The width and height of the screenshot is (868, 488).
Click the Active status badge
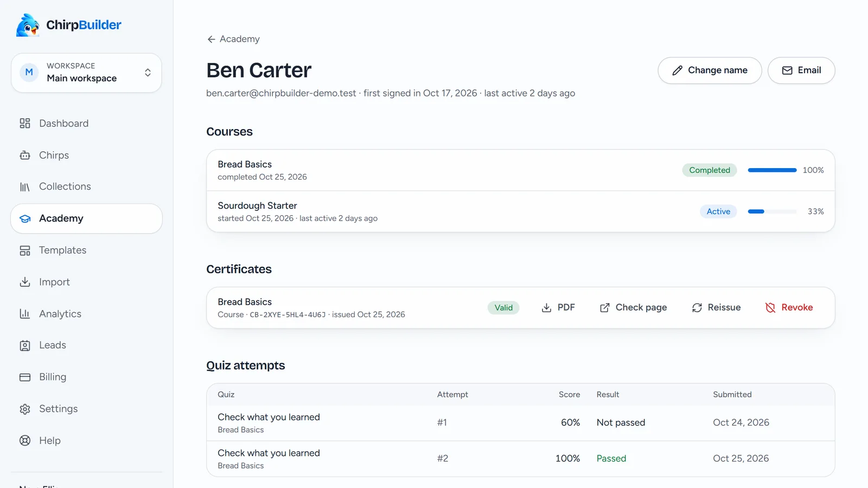[718, 211]
